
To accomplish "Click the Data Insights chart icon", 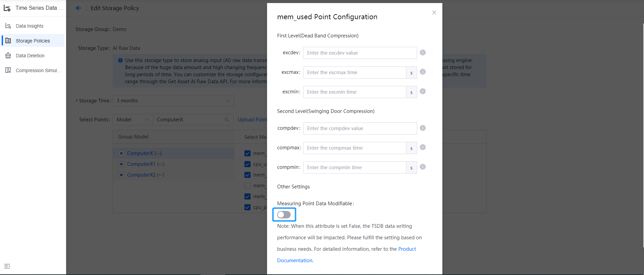I will [8, 26].
